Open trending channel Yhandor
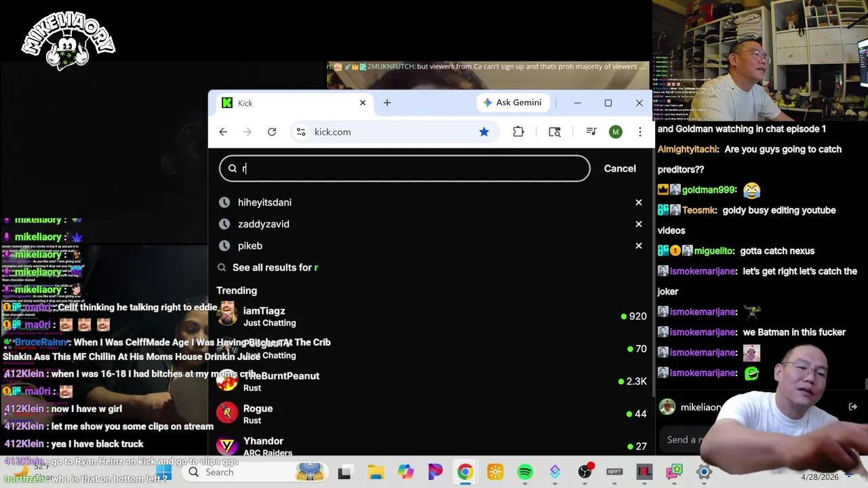Image resolution: width=868 pixels, height=488 pixels. pos(431,446)
